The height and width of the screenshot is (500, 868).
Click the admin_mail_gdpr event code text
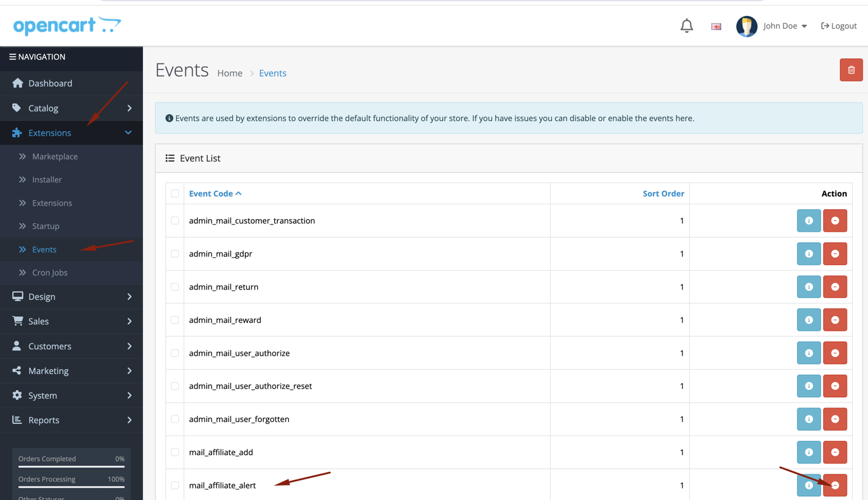(221, 254)
